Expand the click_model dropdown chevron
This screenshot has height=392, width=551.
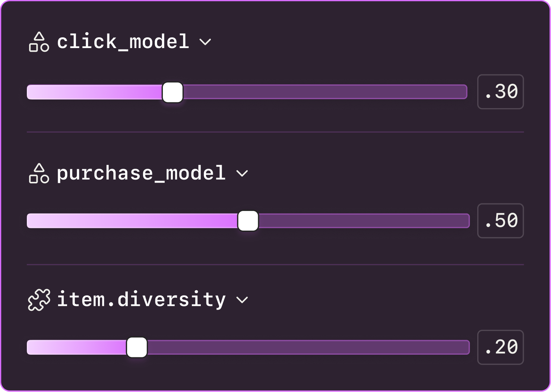click(205, 42)
